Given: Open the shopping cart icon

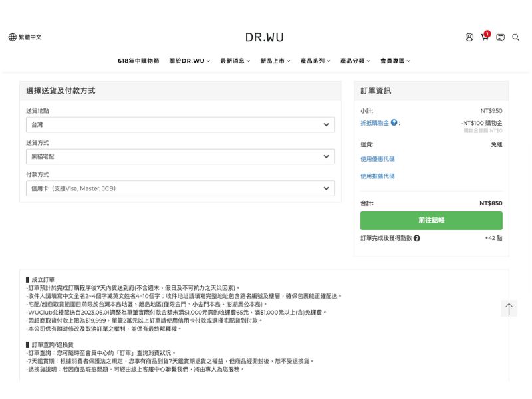Looking at the screenshot, I should (x=485, y=37).
